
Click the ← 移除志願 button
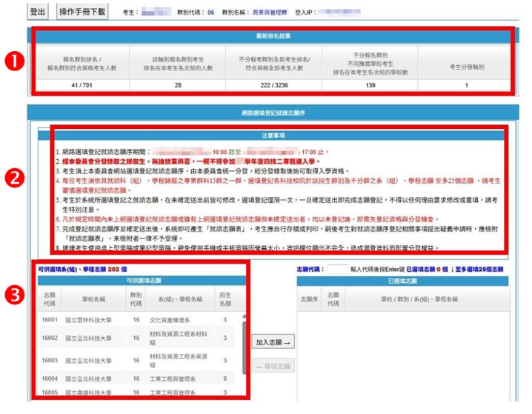273,367
